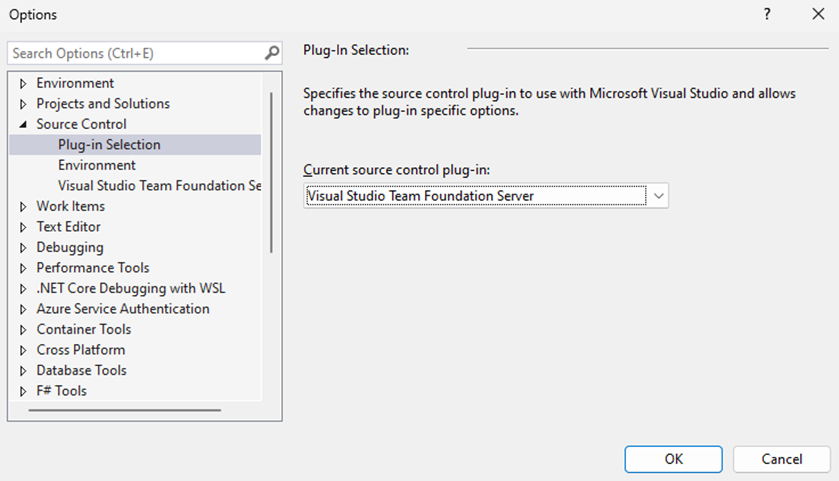Select the Database Tools category
This screenshot has width=839, height=481.
82,370
